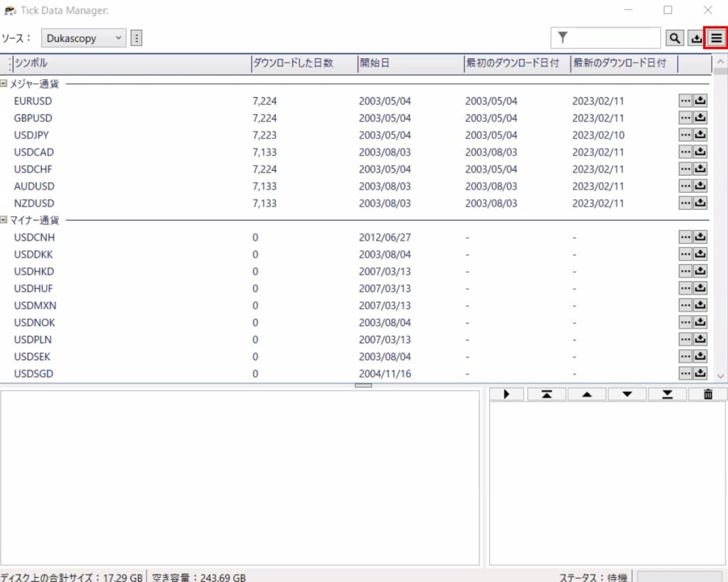
Task: Click the 2004/11/16 start date cell
Action: [x=385, y=374]
